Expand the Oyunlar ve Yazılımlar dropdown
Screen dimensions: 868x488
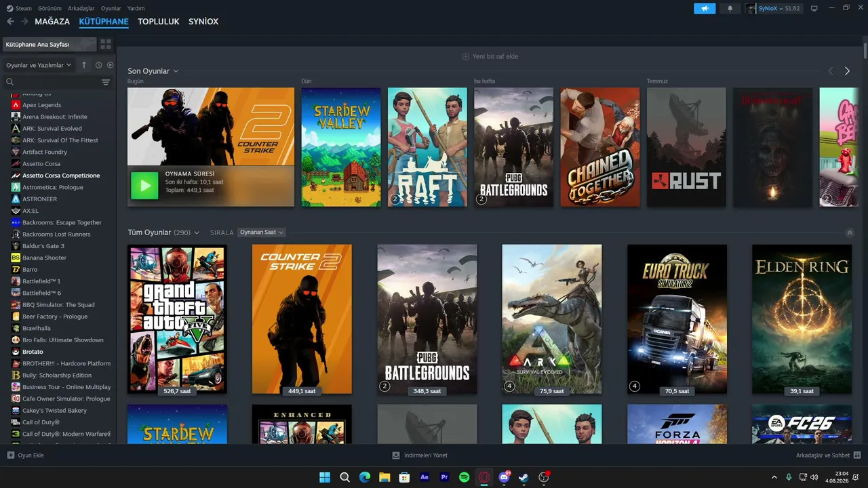[x=39, y=65]
